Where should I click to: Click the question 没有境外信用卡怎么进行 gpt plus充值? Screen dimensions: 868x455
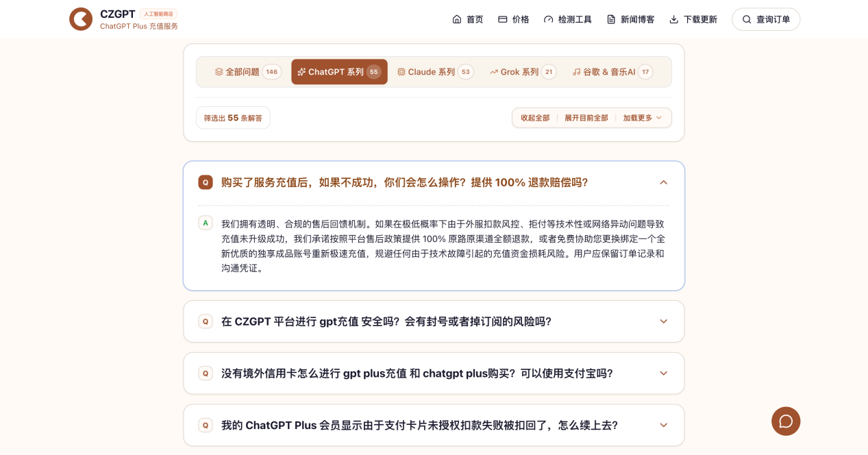[417, 373]
